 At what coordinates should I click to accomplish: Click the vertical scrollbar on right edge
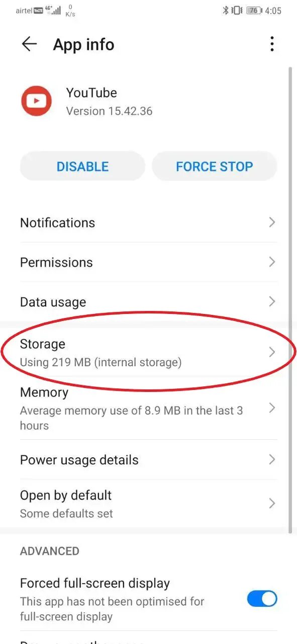click(x=290, y=299)
